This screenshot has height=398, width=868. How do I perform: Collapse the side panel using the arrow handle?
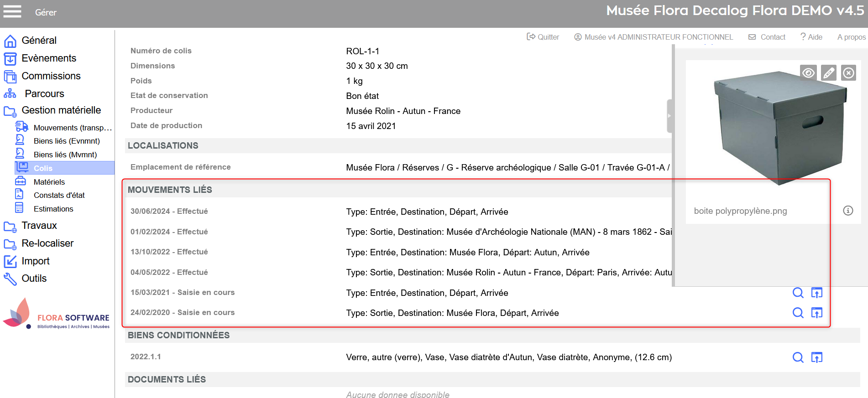click(x=669, y=116)
